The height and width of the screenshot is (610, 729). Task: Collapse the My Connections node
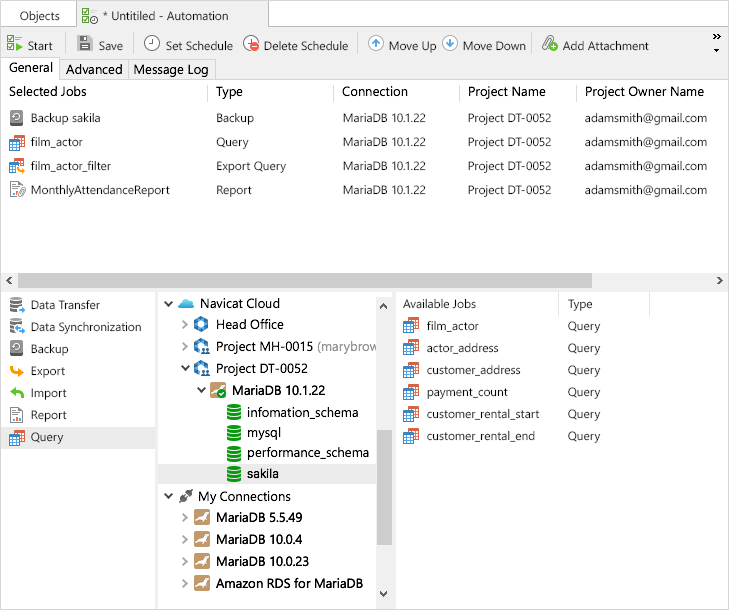coord(168,496)
